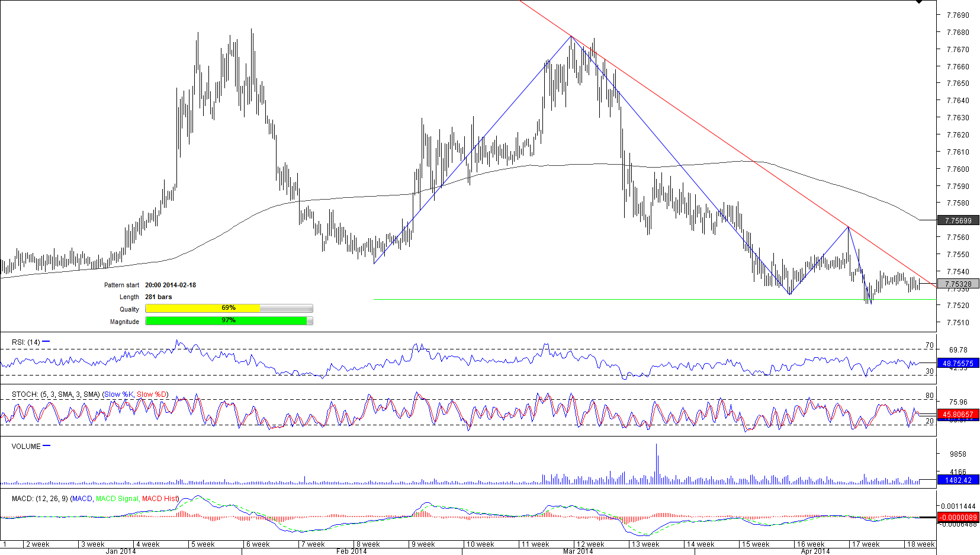Click the current price tag 7.75328
This screenshot has width=980, height=555.
[x=958, y=284]
